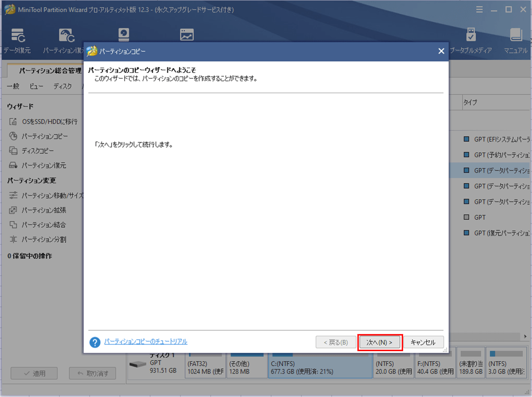This screenshot has height=397, width=532.
Task: Click the キャンセル button
Action: click(x=423, y=342)
